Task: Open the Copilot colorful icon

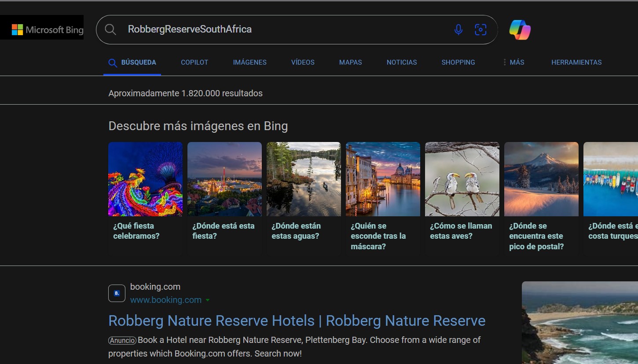Action: 520,30
